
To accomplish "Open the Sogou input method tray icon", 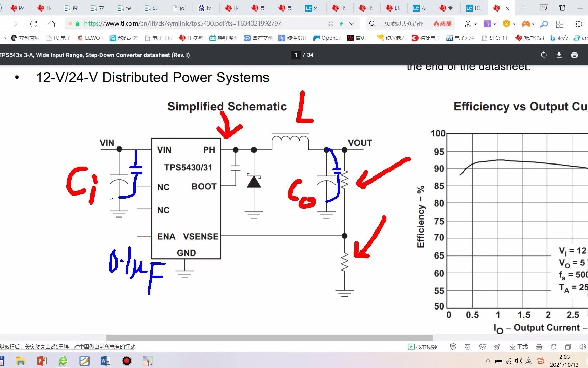I will pyautogui.click(x=541, y=361).
